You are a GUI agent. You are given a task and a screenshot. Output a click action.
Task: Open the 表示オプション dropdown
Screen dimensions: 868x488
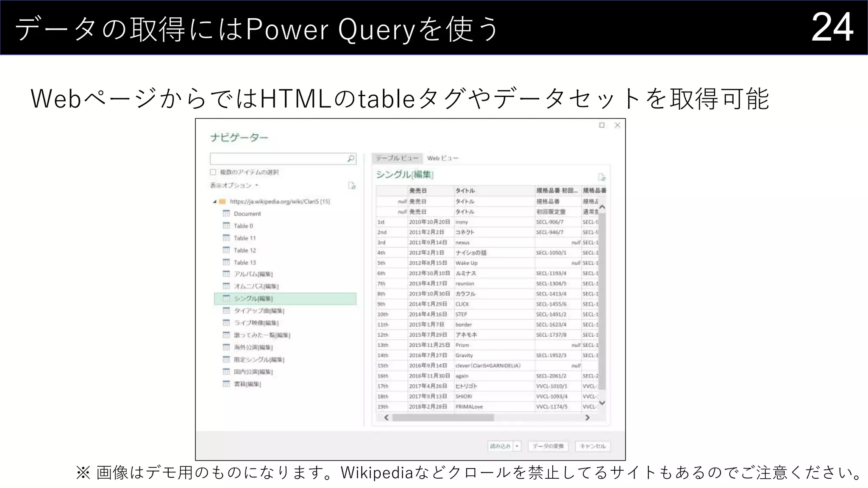[x=234, y=186]
